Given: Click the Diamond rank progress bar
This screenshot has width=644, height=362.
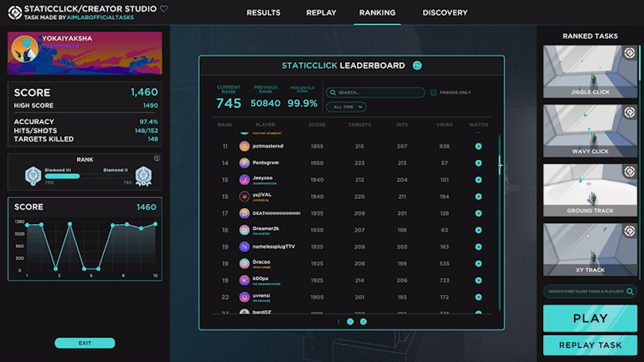Looking at the screenshot, I should (x=88, y=176).
